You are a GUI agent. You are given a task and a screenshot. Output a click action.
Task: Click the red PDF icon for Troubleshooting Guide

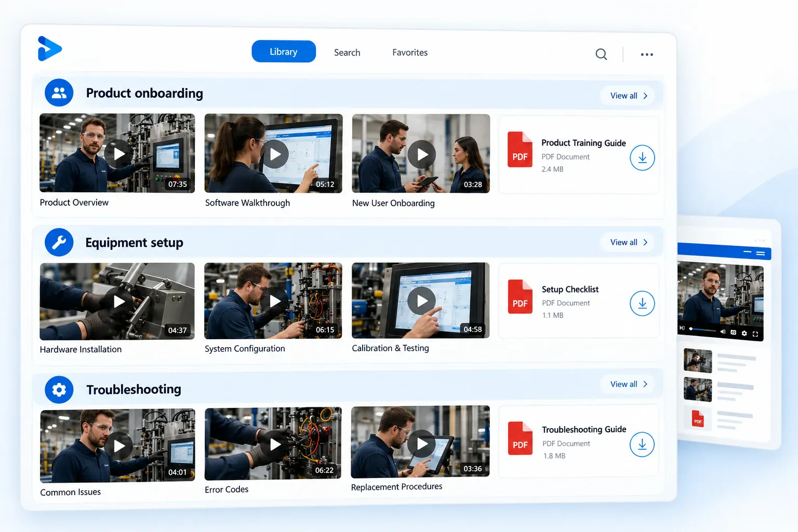point(520,438)
